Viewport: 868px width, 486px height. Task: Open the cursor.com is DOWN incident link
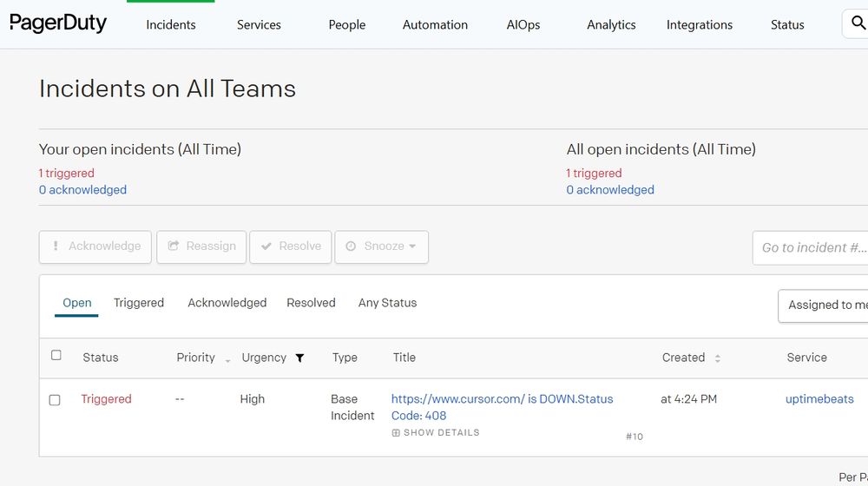(x=502, y=407)
